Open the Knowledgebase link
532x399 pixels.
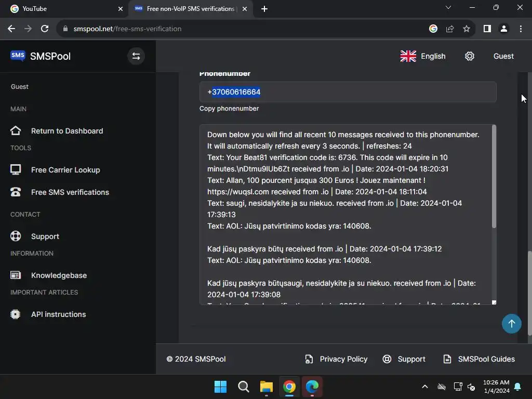[x=59, y=275]
